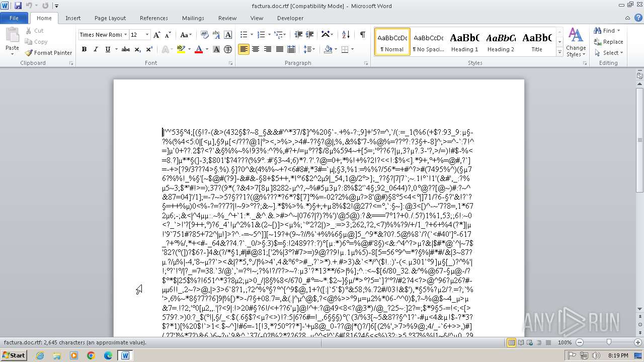The height and width of the screenshot is (362, 644).
Task: Toggle Bold formatting
Action: click(x=84, y=49)
